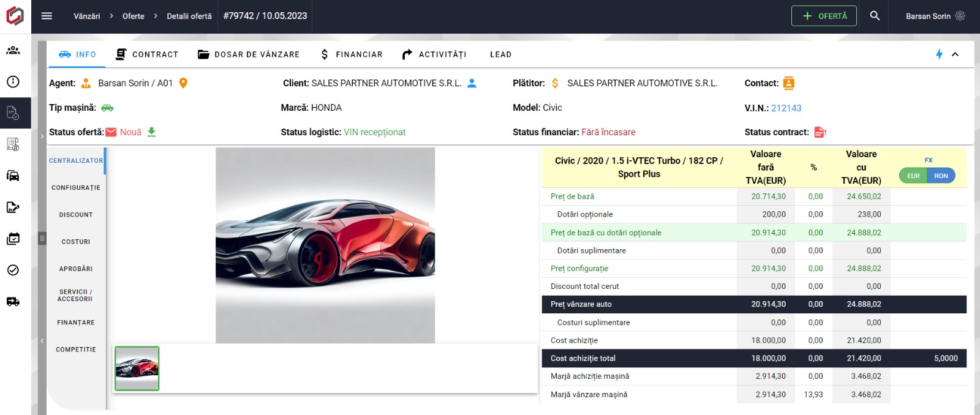Open the Discount section tab

point(76,215)
